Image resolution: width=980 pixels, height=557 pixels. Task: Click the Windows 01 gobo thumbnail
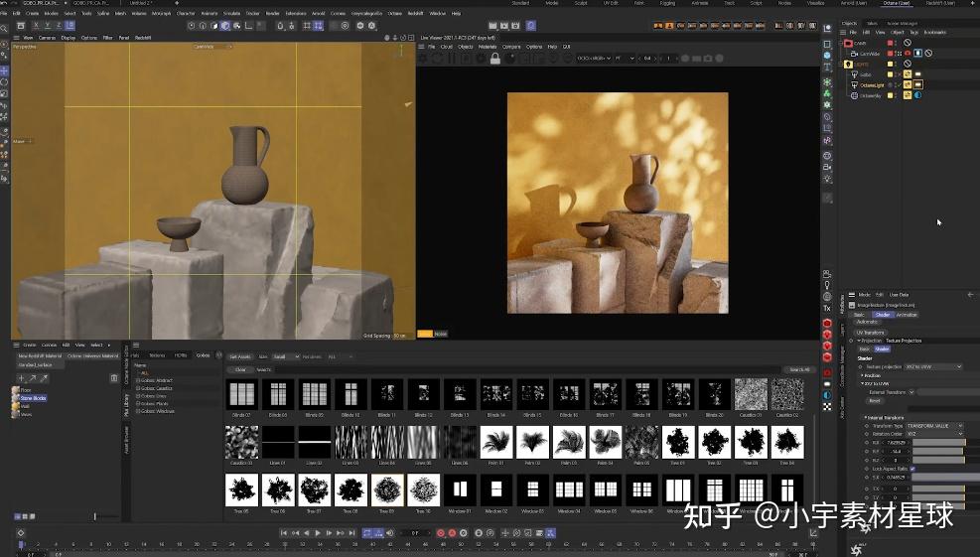point(460,489)
